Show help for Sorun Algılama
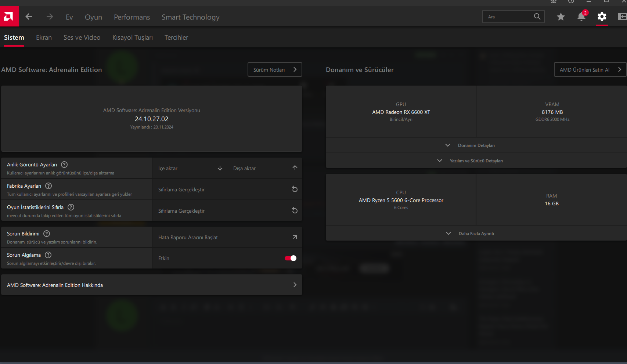 click(x=48, y=255)
